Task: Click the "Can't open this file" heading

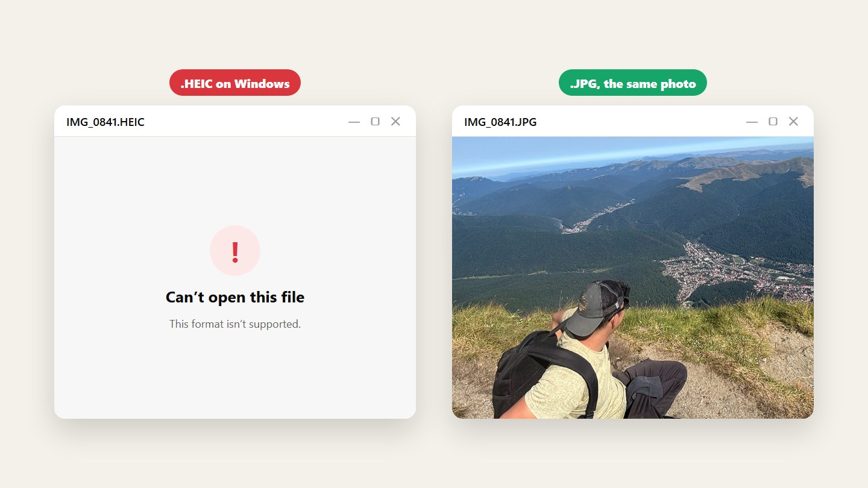Action: 235,297
